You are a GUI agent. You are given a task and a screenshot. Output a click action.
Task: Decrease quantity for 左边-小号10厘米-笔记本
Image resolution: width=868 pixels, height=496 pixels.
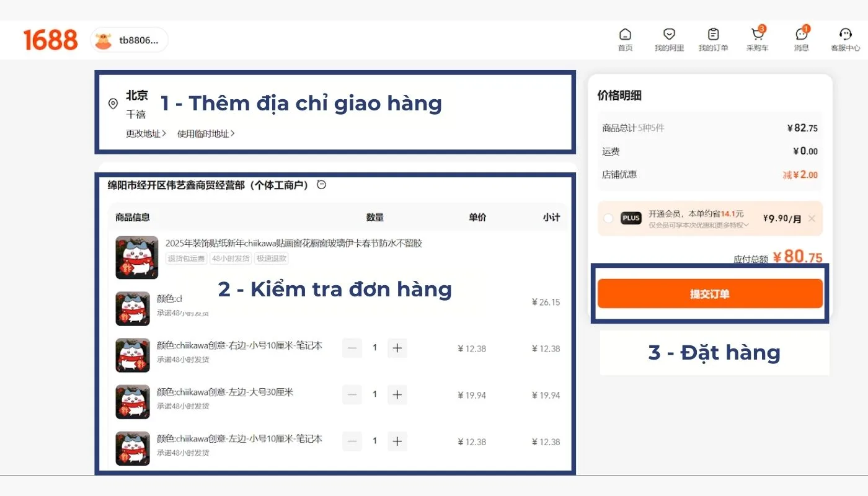tap(352, 441)
